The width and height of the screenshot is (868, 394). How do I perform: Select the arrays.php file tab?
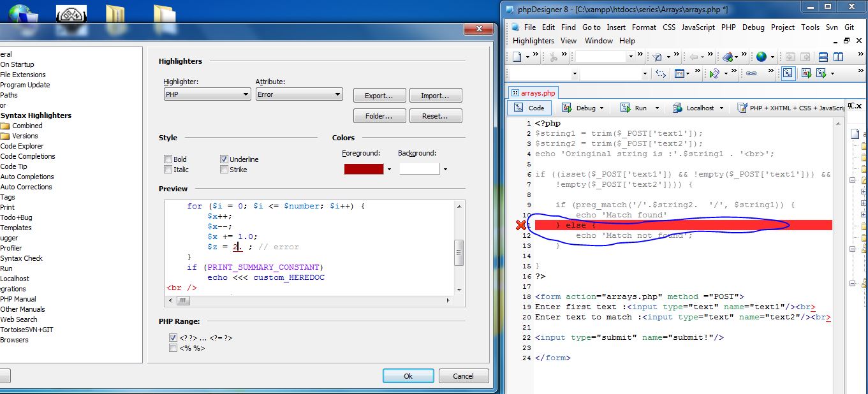533,93
